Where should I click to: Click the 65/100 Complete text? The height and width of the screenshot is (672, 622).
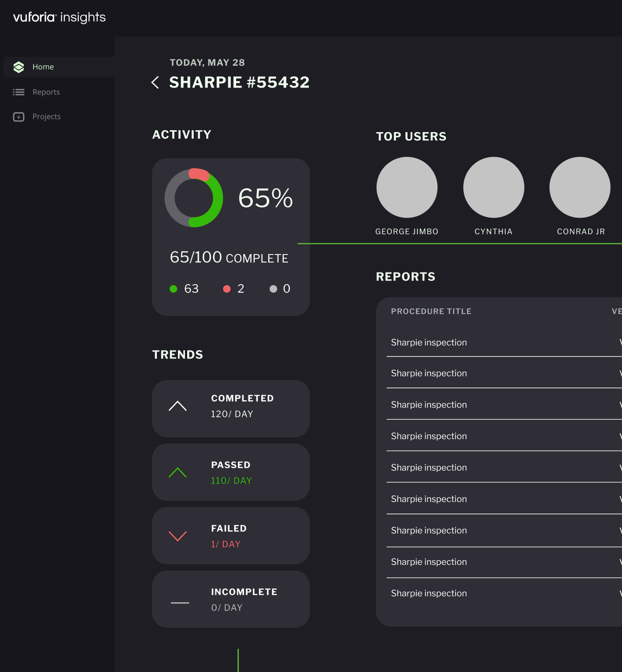(x=229, y=257)
